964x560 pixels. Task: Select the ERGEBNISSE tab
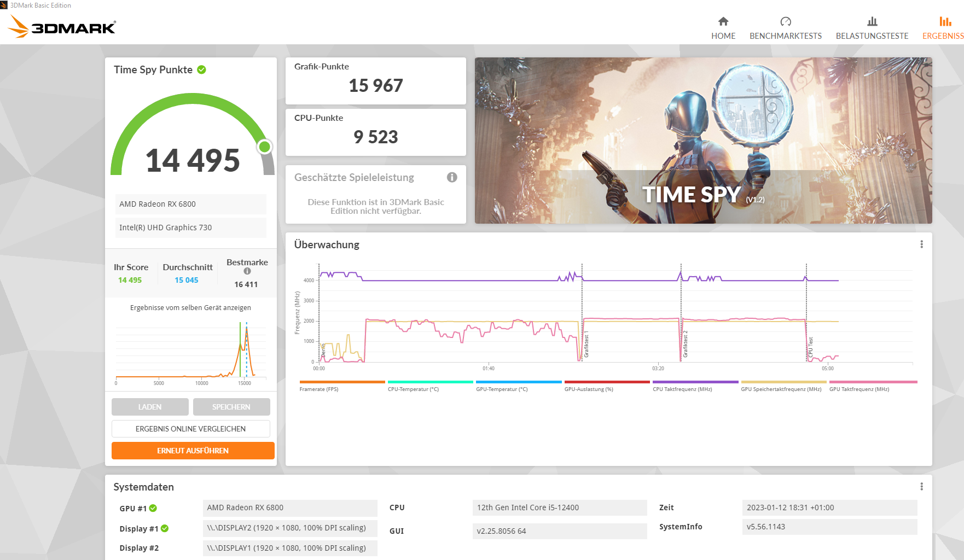tap(943, 28)
